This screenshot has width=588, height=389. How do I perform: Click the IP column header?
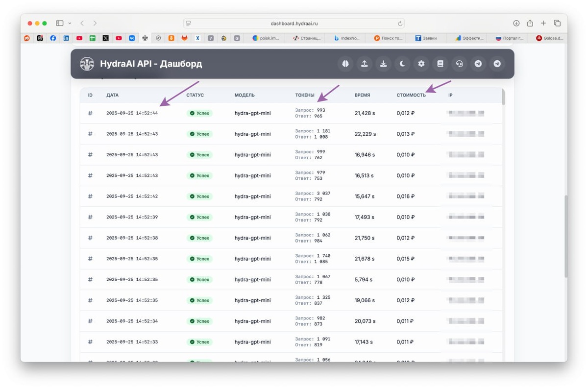(x=450, y=95)
